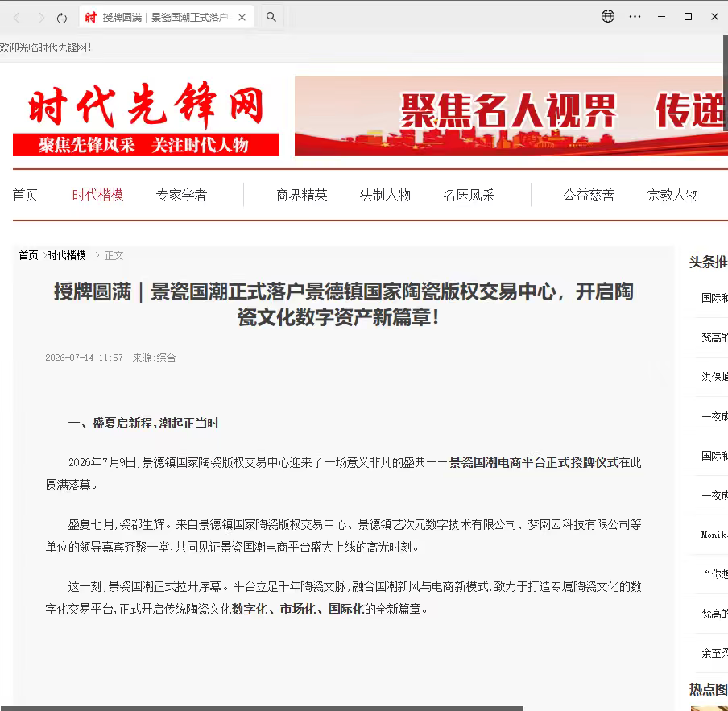
Task: Click the 来源:综合 source label
Action: click(154, 358)
